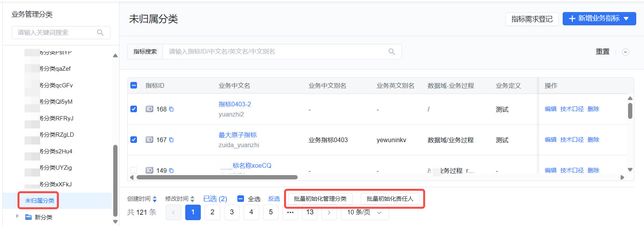The image size is (644, 226).
Task: Open 指标0403-2 indicator link
Action: point(235,104)
